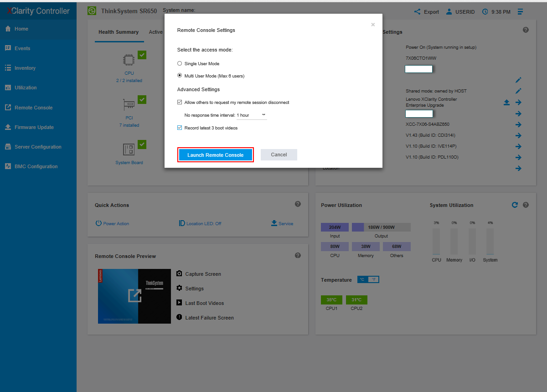Select Multi User Mode (Max 6 users)
The image size is (547, 392).
180,76
